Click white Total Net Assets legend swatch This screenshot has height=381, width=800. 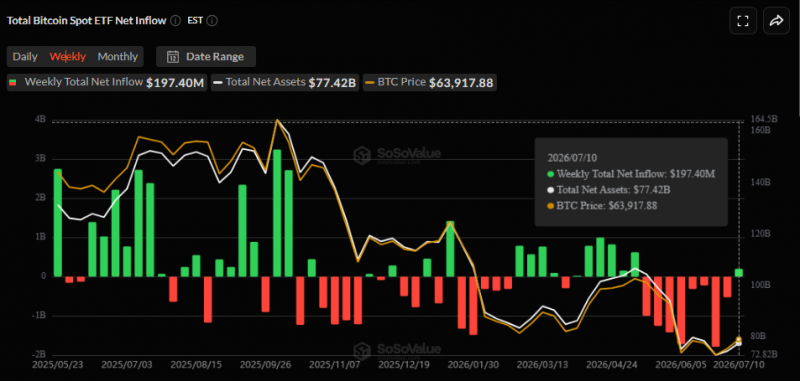218,82
